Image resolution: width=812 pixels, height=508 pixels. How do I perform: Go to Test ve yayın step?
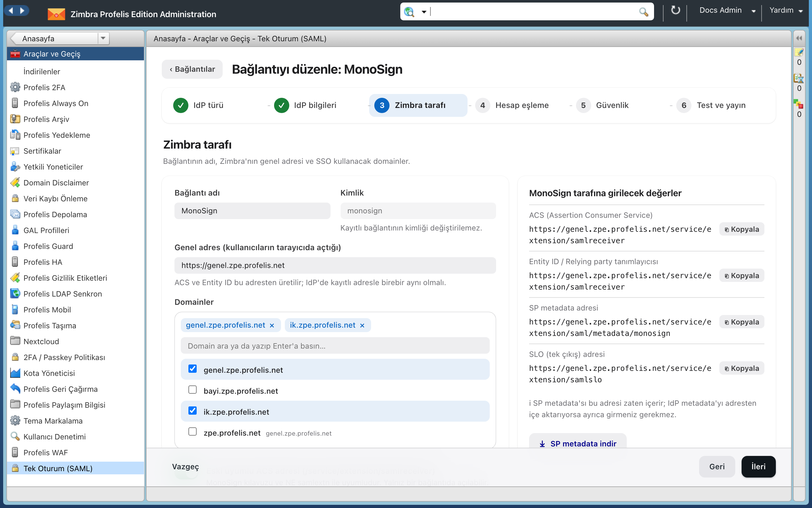(x=711, y=105)
